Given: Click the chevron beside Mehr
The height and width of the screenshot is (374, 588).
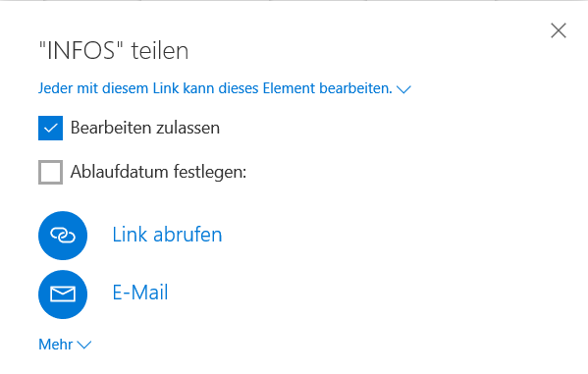Looking at the screenshot, I should point(84,346).
